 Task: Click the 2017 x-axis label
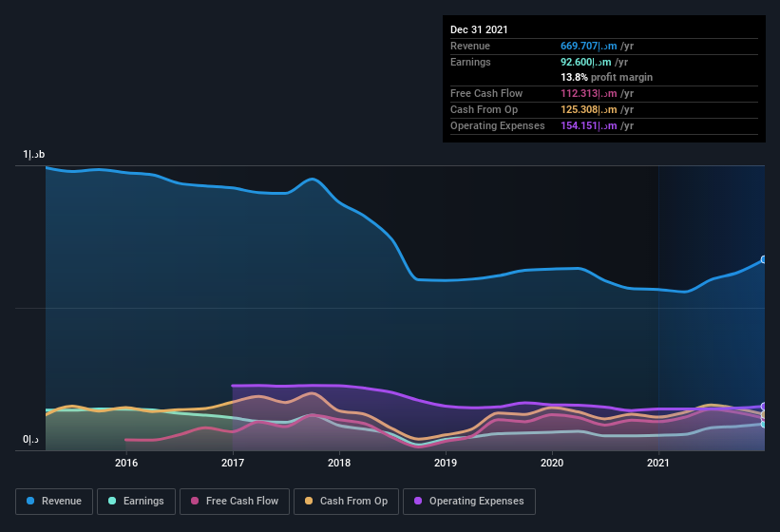[x=233, y=463]
